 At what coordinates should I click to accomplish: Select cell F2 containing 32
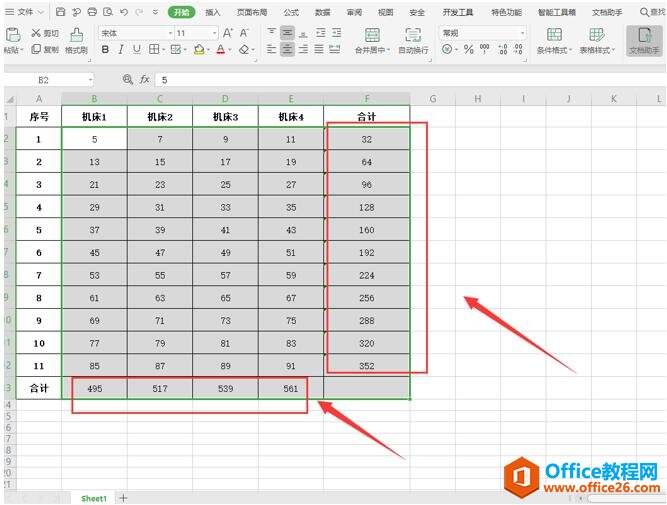367,139
